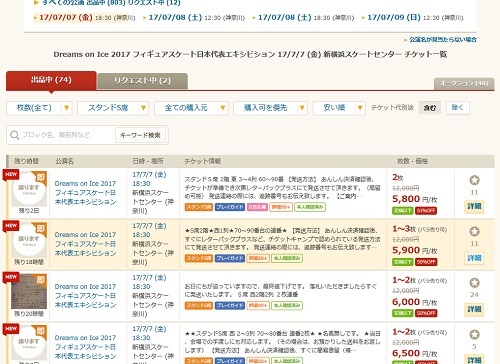This screenshot has width=500, height=364.
Task: Click the pink tag in the 5,800円 row
Action: coord(257,207)
